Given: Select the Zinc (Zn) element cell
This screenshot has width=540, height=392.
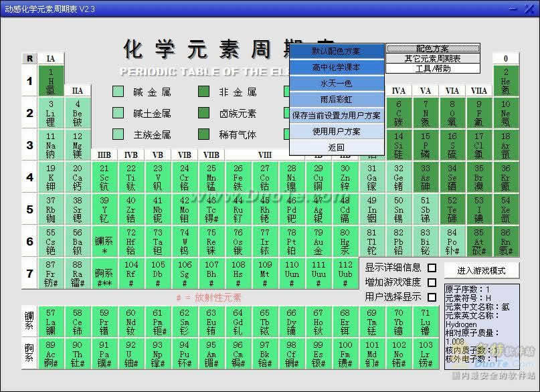Looking at the screenshot, I should (x=345, y=177).
